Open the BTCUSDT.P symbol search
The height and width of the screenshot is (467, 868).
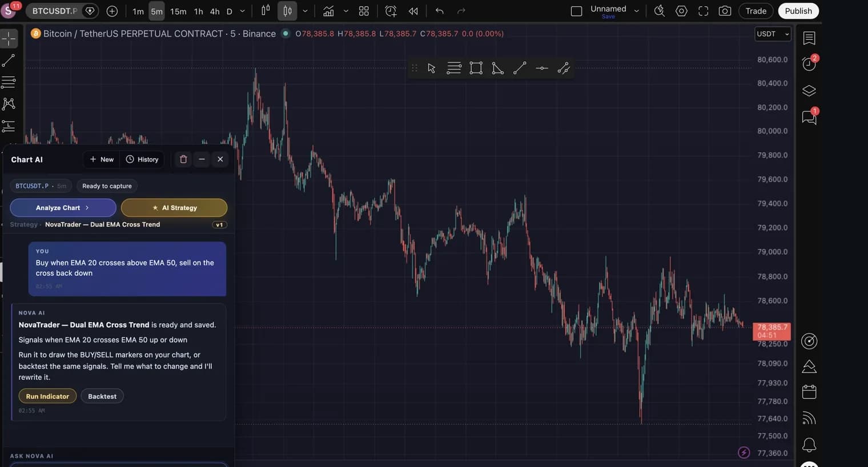point(54,11)
